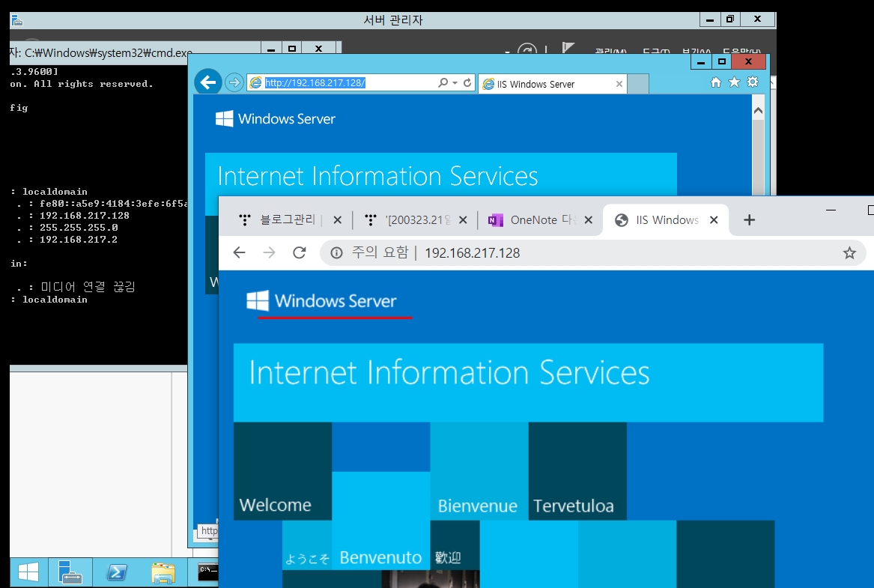Maximize the Internet Explorer window
This screenshot has height=588, width=874.
(722, 61)
